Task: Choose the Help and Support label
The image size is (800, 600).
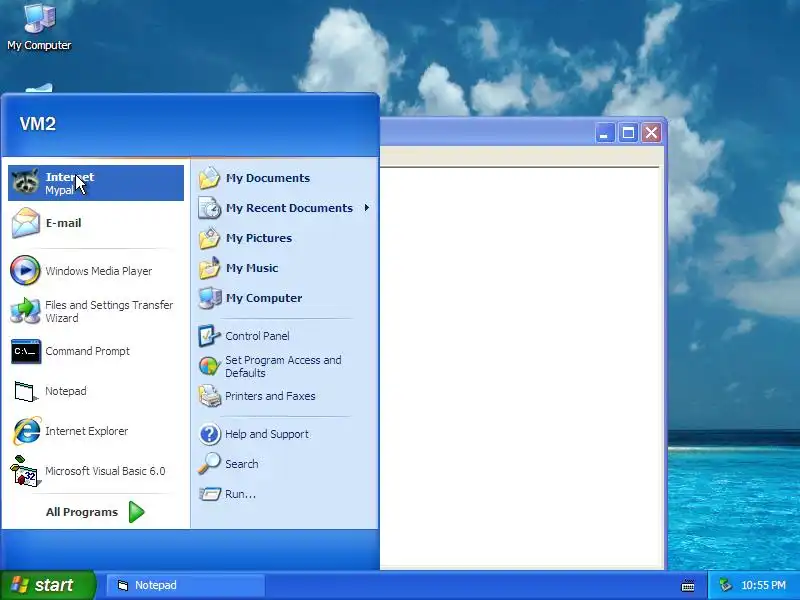Action: 267,434
